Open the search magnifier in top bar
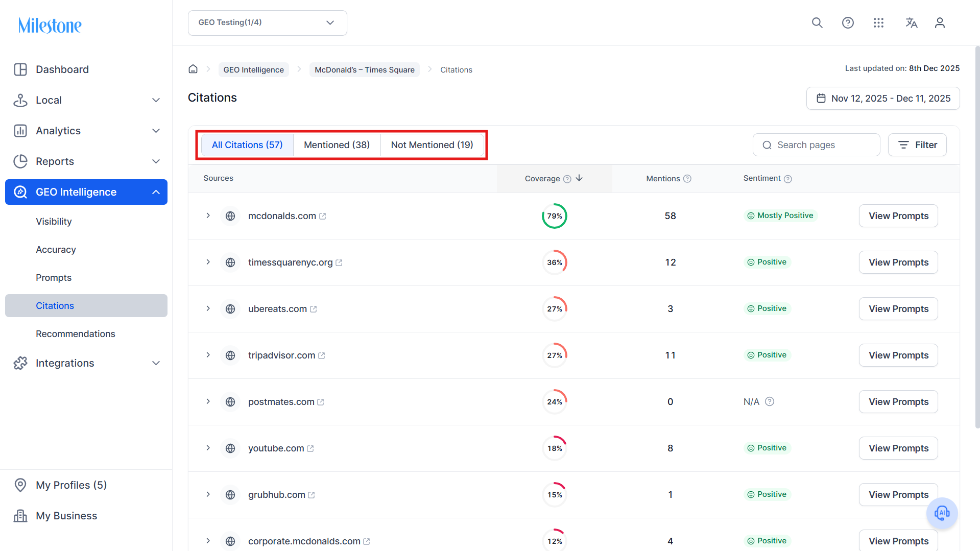980x551 pixels. click(x=817, y=23)
